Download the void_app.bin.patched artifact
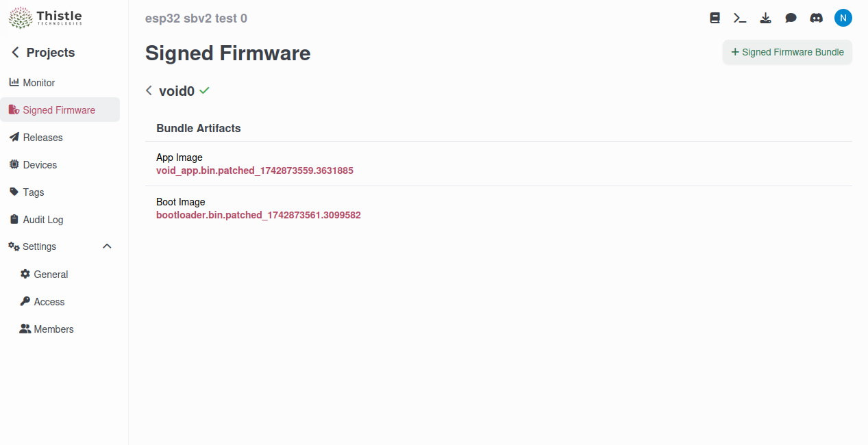This screenshot has width=868, height=445. [254, 170]
